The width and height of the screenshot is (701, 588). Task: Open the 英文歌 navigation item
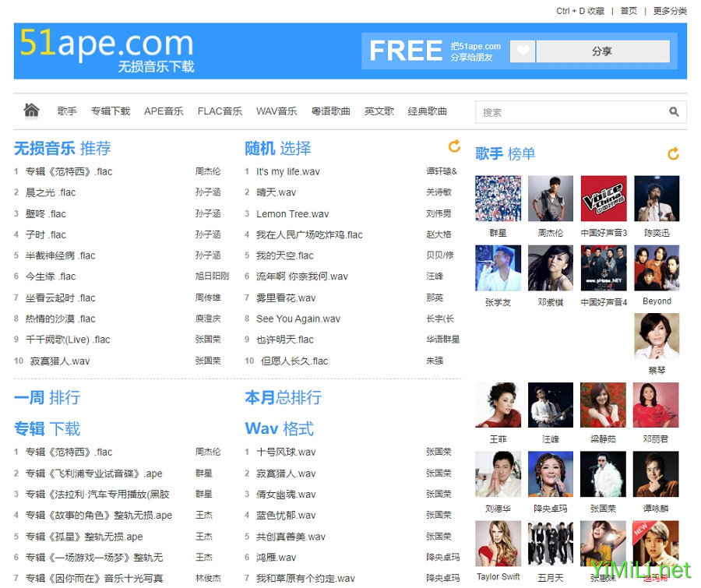379,111
